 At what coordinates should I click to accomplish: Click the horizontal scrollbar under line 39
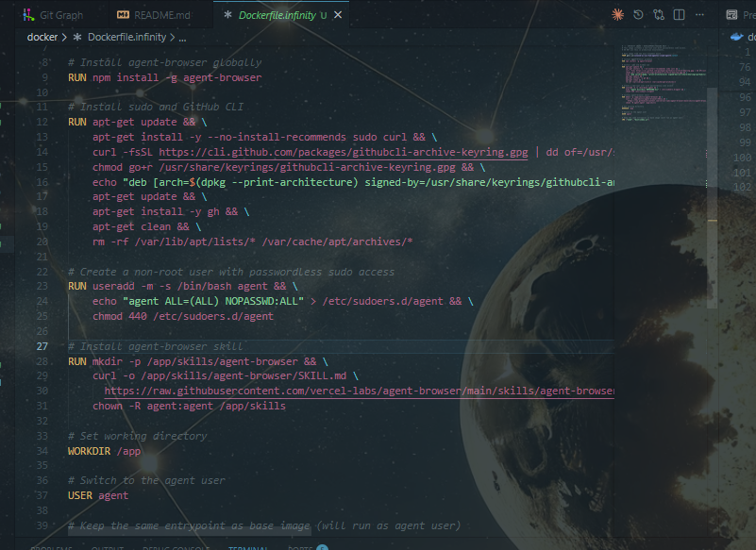[x=189, y=532]
